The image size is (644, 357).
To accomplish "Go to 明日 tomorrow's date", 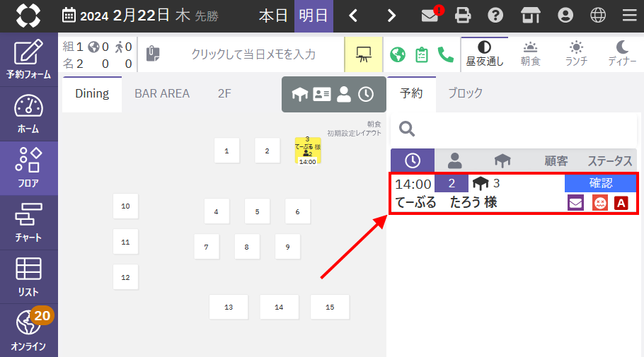I will click(314, 16).
